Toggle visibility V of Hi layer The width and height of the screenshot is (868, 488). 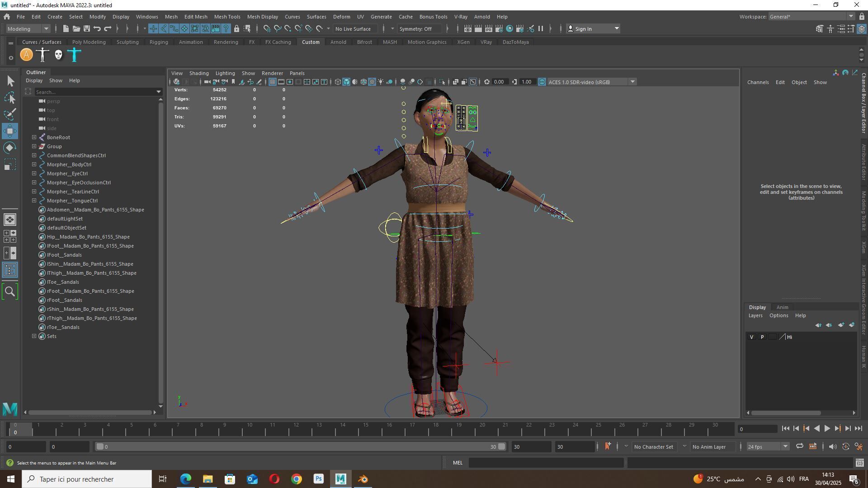(751, 337)
